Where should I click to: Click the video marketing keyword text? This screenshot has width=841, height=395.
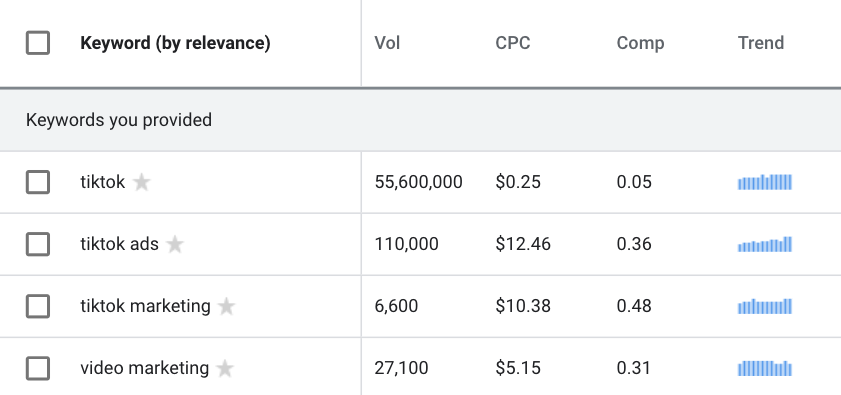[145, 368]
